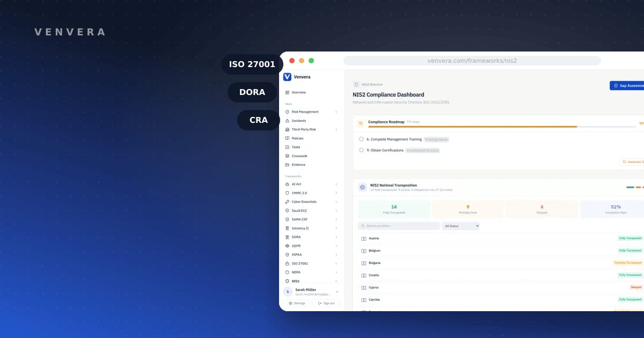
Task: Open the user profile menu chevron
Action: tap(337, 292)
